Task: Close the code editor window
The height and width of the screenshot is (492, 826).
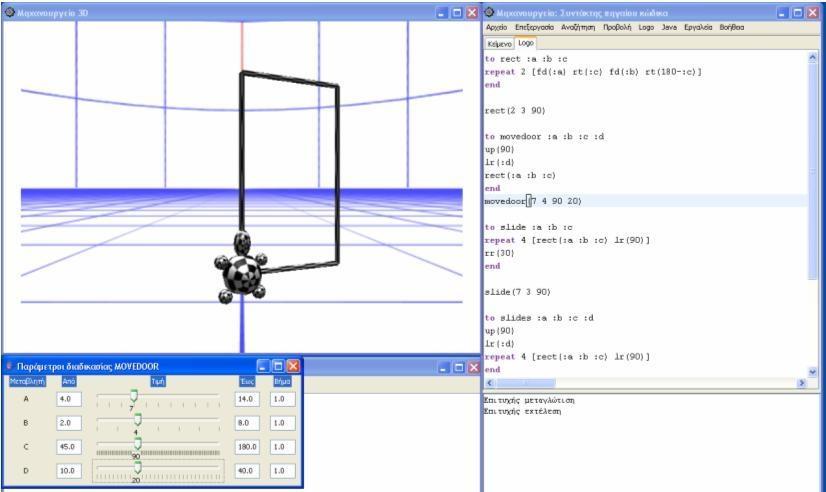Action: click(x=813, y=13)
